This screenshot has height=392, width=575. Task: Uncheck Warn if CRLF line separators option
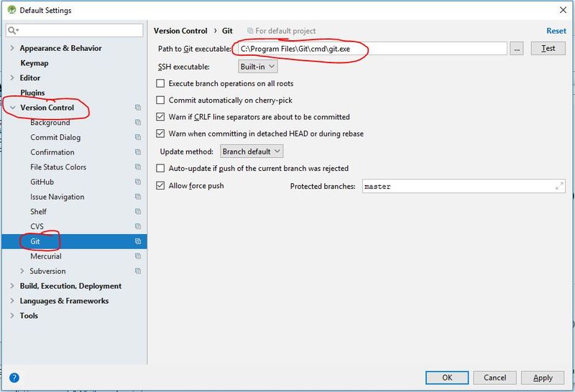click(160, 117)
